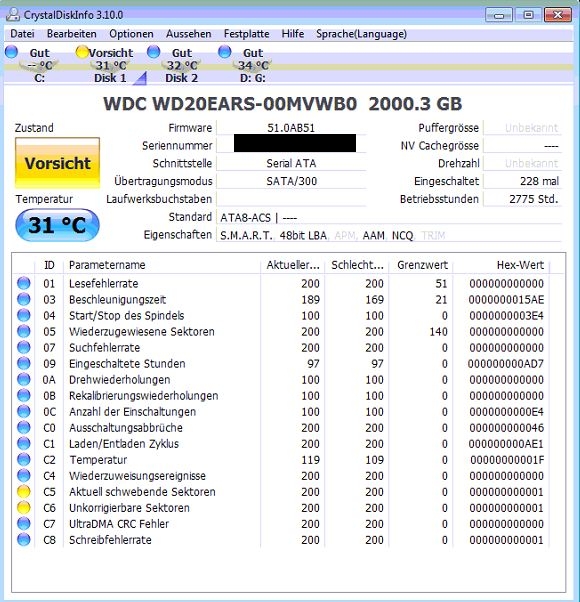Click the Drehzahl field Unbekannt
This screenshot has width=580, height=602.
(x=522, y=164)
